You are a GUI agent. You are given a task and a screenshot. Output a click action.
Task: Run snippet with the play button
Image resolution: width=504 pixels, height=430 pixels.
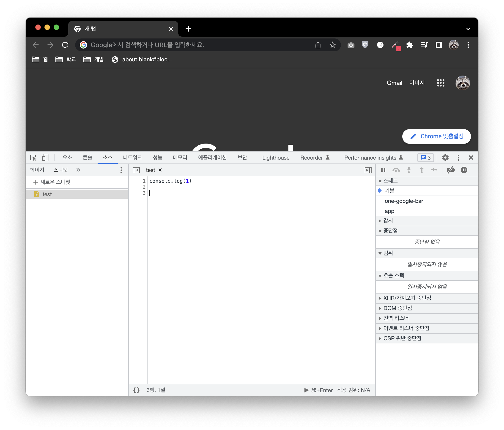pos(307,390)
